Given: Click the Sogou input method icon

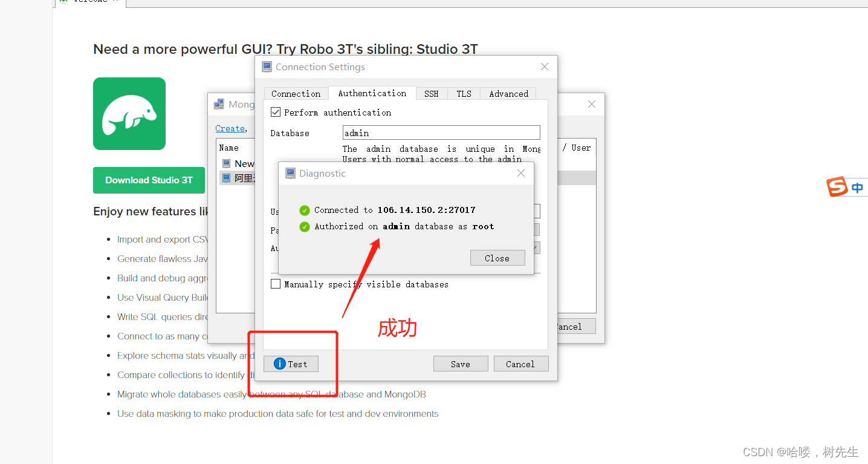Looking at the screenshot, I should click(x=838, y=187).
